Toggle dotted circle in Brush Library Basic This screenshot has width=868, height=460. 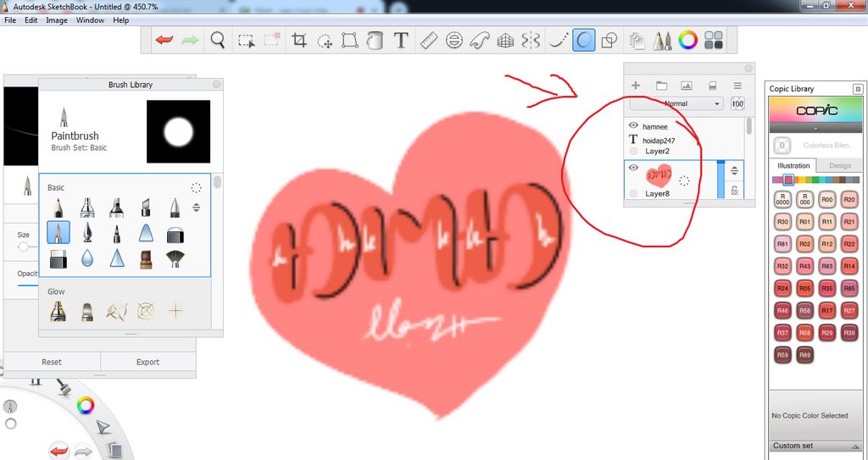tap(196, 188)
